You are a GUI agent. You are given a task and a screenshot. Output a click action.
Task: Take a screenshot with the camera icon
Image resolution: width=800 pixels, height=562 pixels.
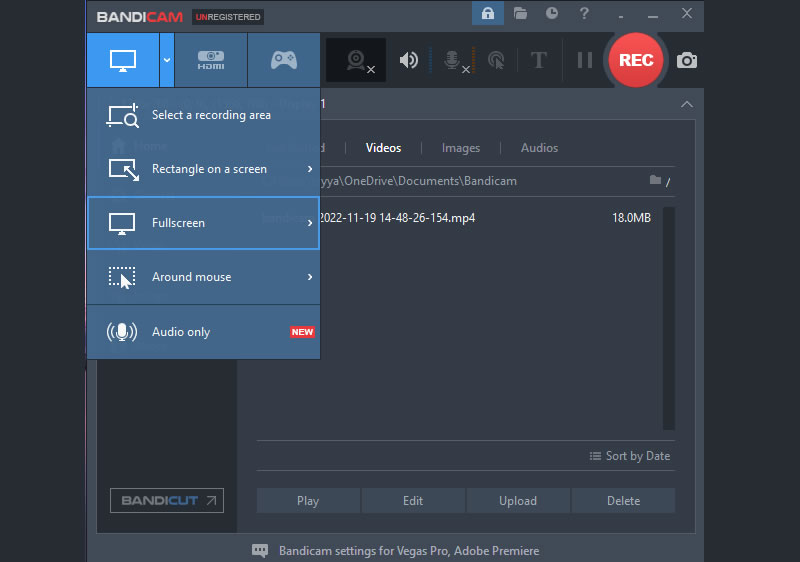coord(687,60)
